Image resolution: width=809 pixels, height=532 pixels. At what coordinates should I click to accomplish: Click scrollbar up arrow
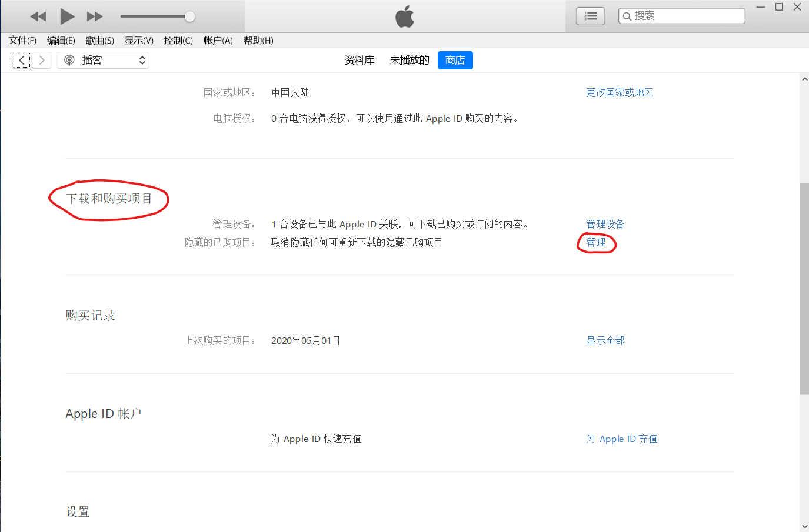tap(804, 79)
